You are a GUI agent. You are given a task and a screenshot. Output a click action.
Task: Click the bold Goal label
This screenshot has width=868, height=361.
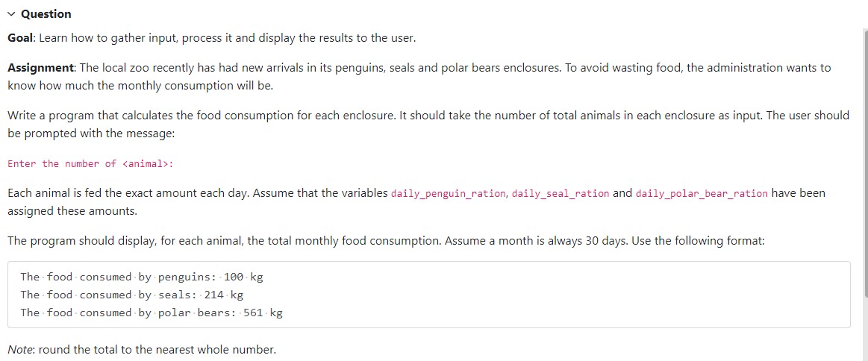coord(21,38)
